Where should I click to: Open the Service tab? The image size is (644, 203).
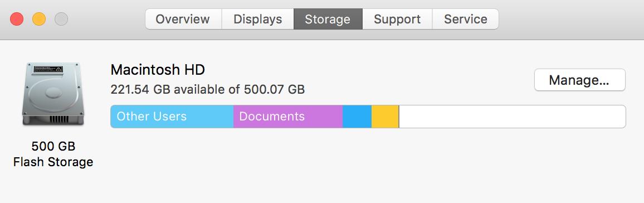(465, 20)
